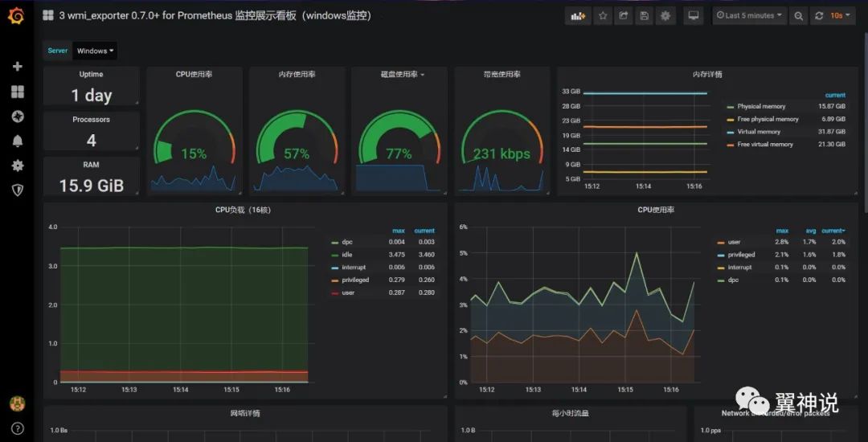
Task: Star this dashboard as favorite
Action: 603,16
